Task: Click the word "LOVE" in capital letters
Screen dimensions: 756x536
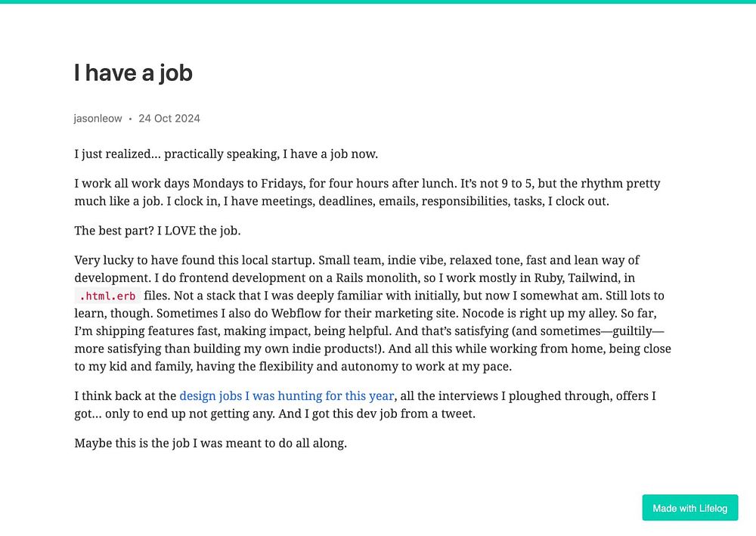Action: (x=181, y=231)
